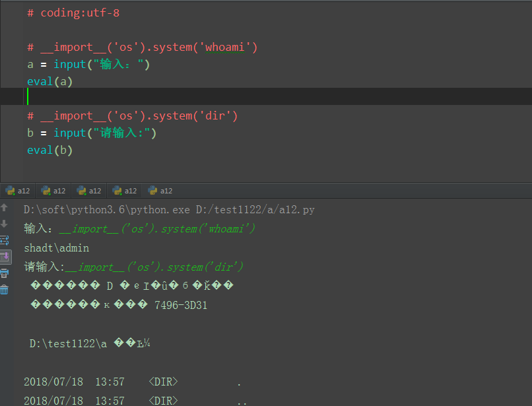532x406 pixels.
Task: Click the 'shadt\admin' output line
Action: [x=57, y=248]
